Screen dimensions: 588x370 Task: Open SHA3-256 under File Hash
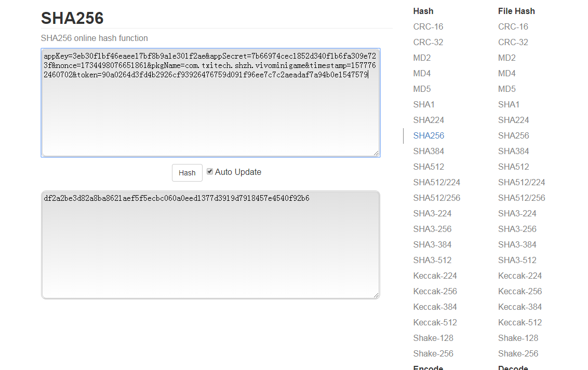pos(517,229)
